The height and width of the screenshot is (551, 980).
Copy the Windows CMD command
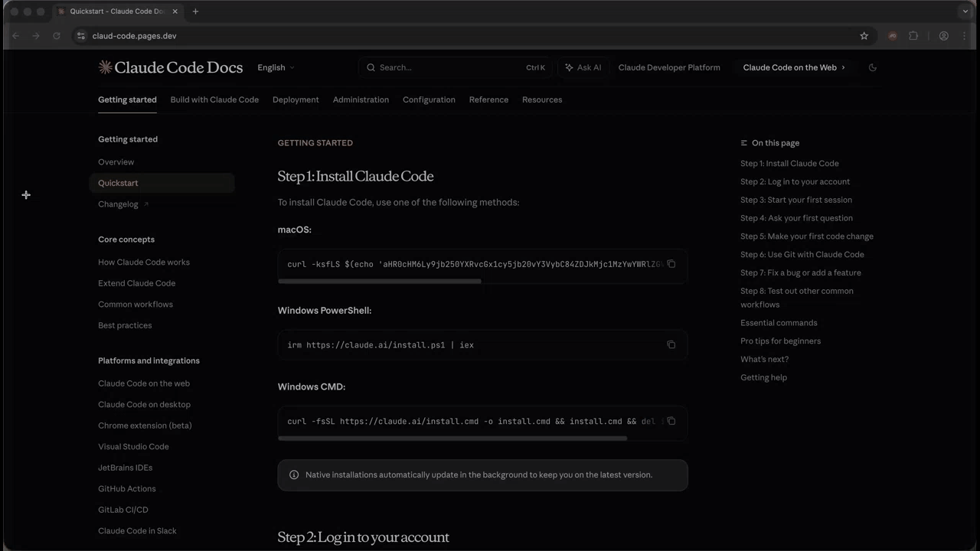671,421
